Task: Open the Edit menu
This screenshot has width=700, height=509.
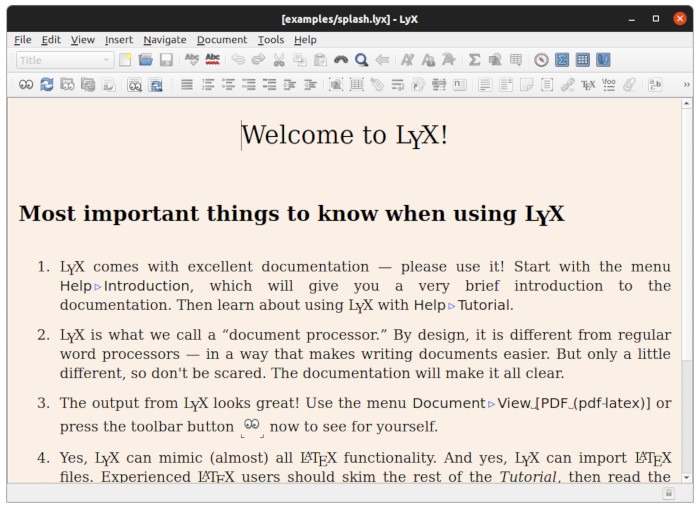Action: 51,40
